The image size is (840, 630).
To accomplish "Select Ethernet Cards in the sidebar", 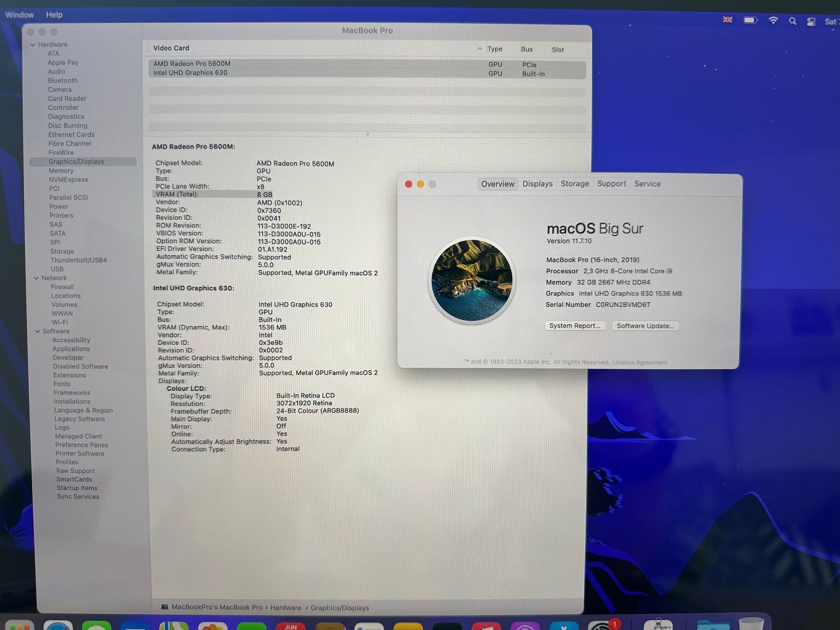I will pyautogui.click(x=71, y=135).
